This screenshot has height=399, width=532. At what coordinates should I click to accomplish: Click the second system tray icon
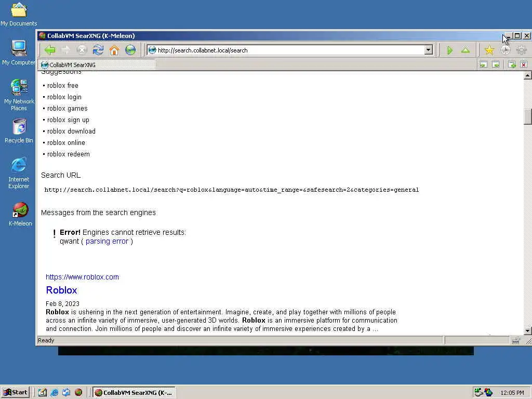488,393
